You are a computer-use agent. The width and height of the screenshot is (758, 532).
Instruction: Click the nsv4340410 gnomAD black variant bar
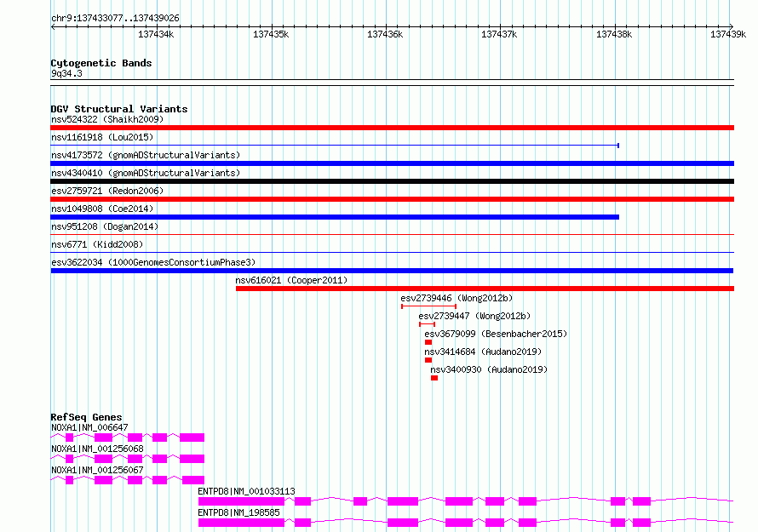click(x=392, y=181)
